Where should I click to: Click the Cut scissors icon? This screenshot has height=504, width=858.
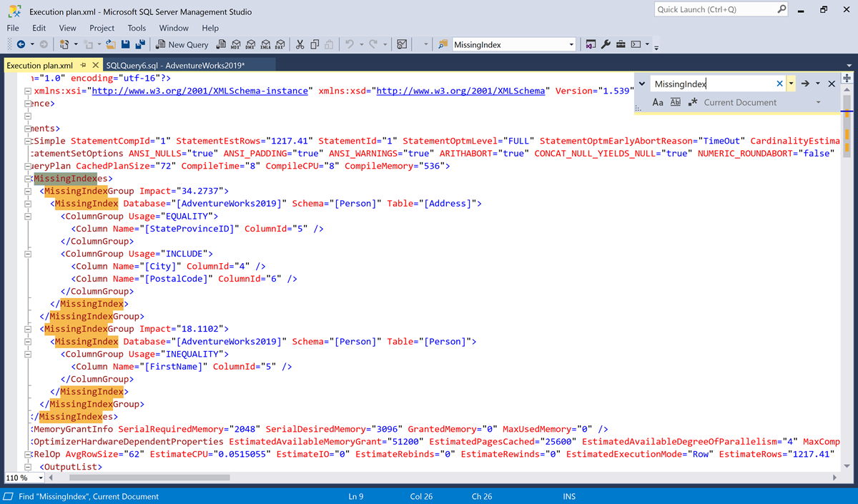click(300, 44)
